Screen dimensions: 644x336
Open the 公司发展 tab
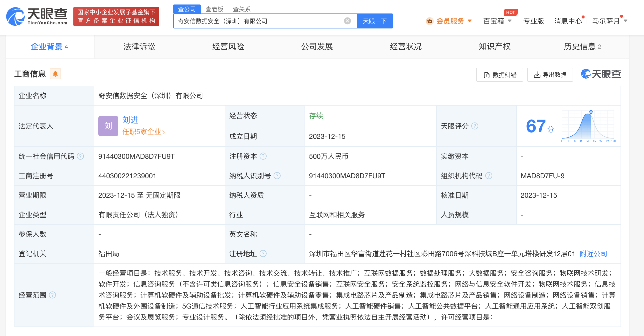[x=317, y=46]
